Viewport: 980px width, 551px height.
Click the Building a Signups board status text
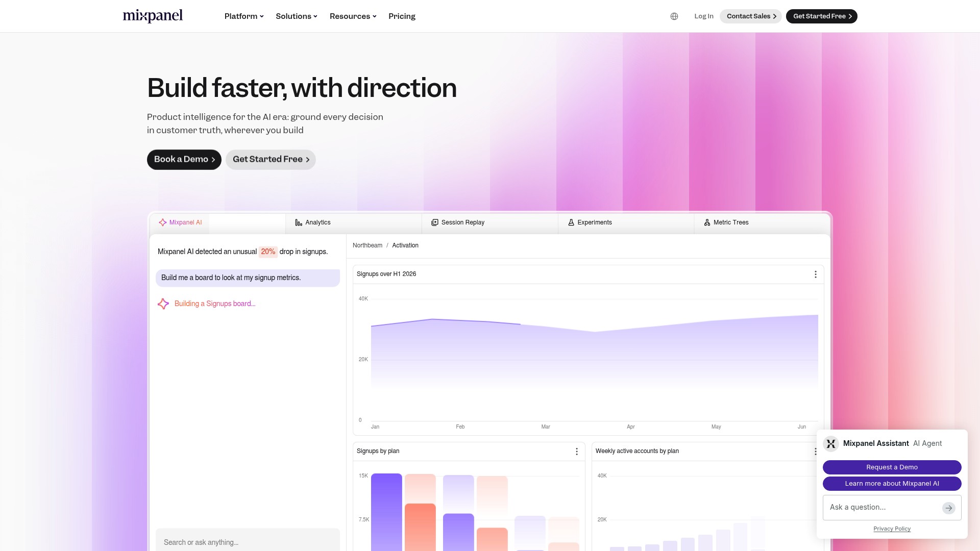[215, 304]
